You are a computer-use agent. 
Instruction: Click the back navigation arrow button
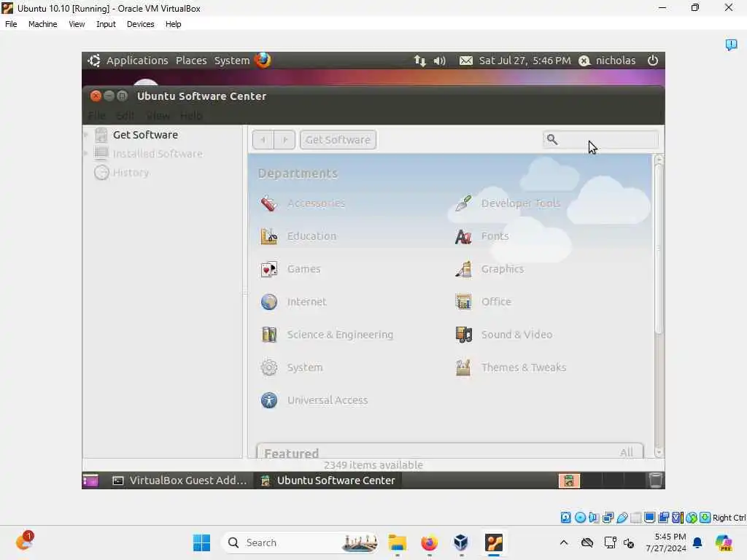coord(263,139)
